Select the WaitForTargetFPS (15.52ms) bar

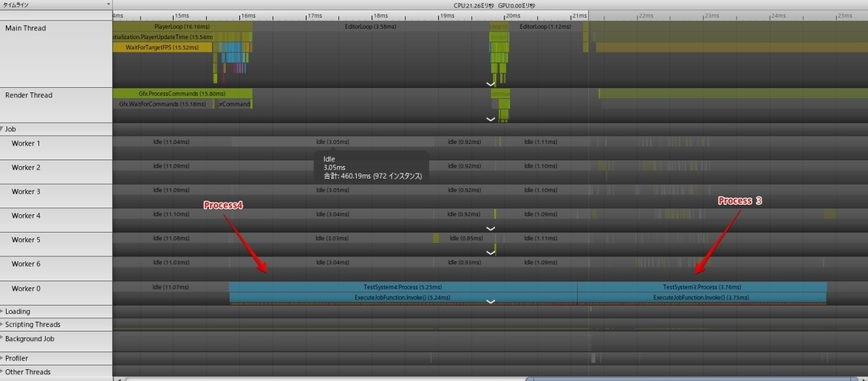162,47
